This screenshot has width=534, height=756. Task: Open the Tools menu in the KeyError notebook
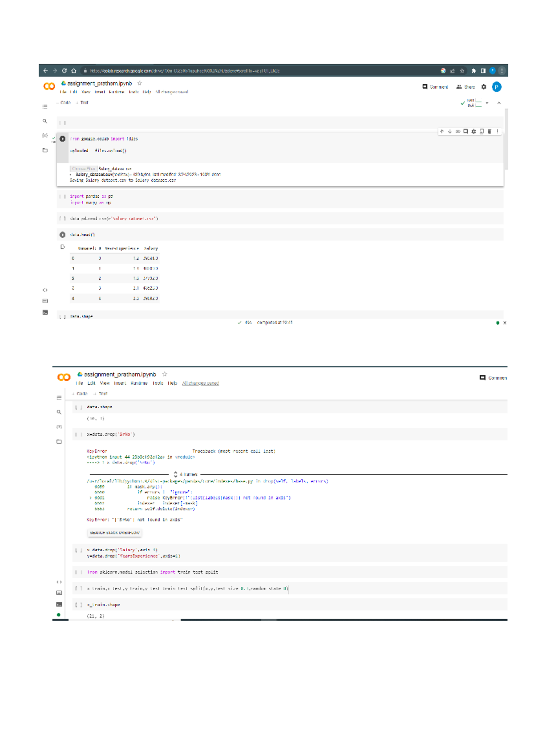[158, 383]
